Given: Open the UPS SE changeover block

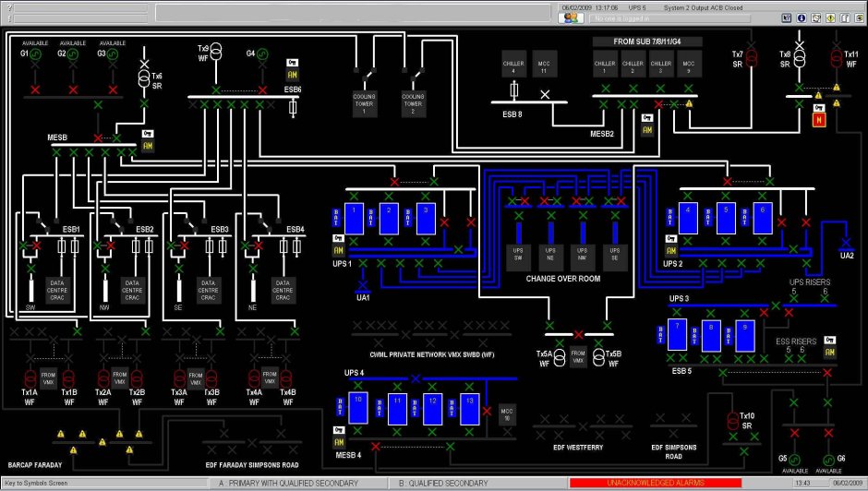Looking at the screenshot, I should pos(615,257).
